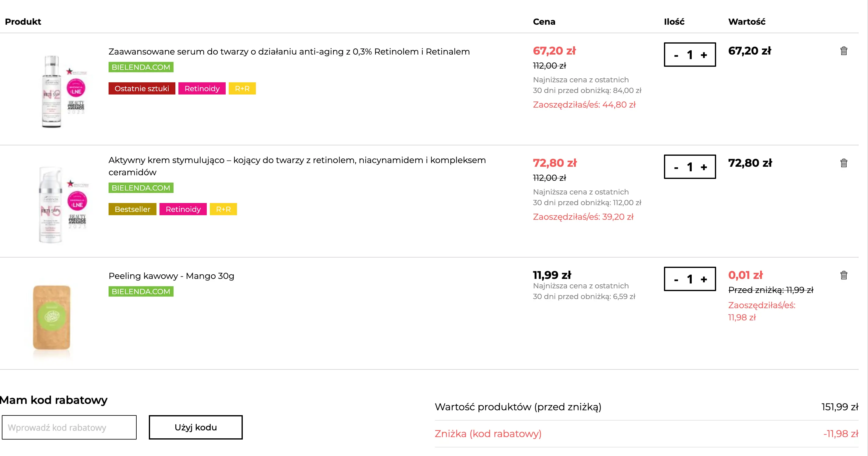The image size is (868, 456).
Task: Open Peeling kawowy - Mango 30g link
Action: point(171,276)
